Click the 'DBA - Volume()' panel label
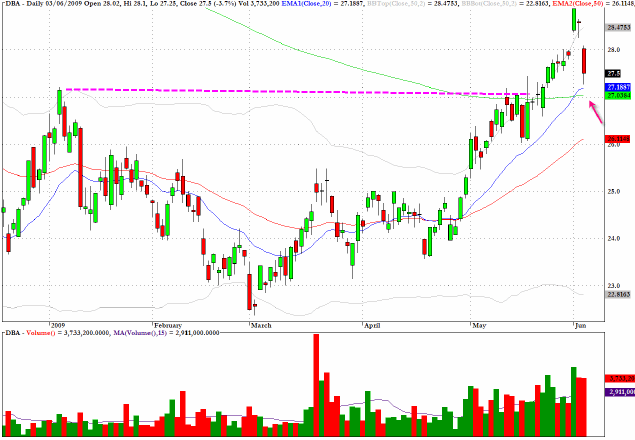The height and width of the screenshot is (440, 635). [30, 333]
